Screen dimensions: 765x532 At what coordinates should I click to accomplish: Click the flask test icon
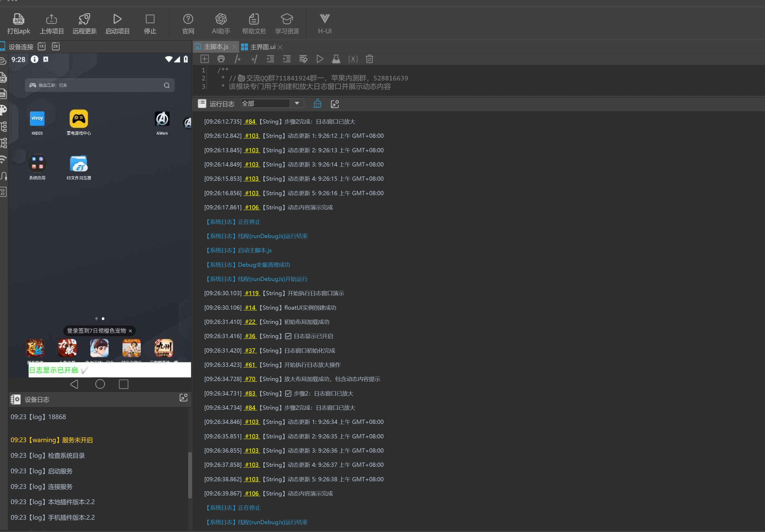click(336, 59)
